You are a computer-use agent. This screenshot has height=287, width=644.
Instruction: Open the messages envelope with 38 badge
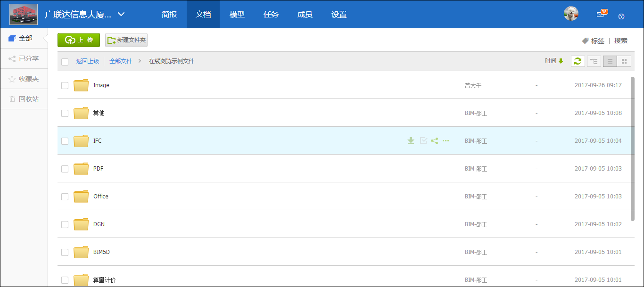(x=600, y=15)
